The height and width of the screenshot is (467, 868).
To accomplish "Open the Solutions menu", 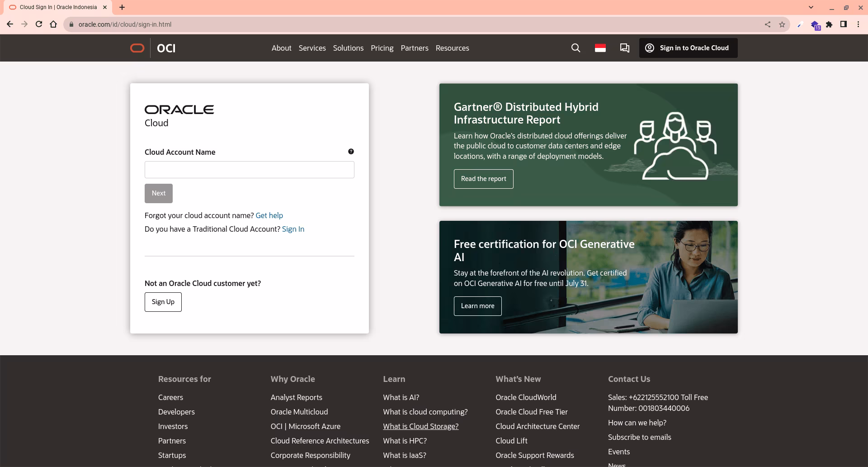I will 348,48.
